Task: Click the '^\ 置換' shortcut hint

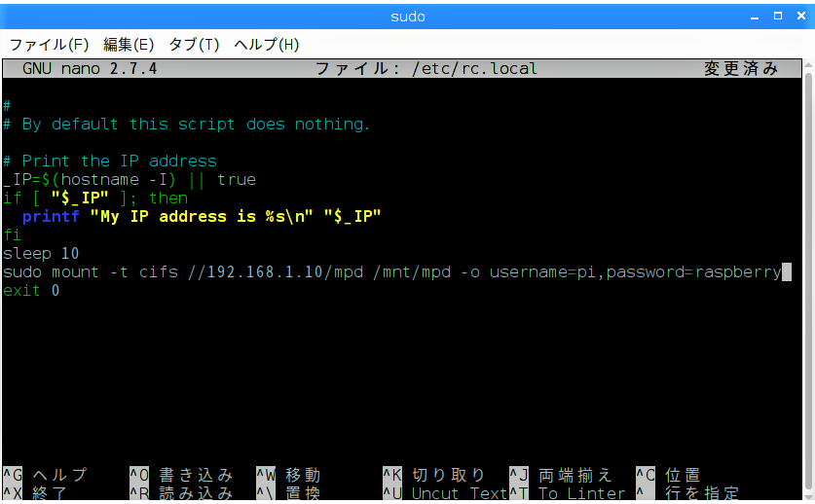Action: point(288,493)
